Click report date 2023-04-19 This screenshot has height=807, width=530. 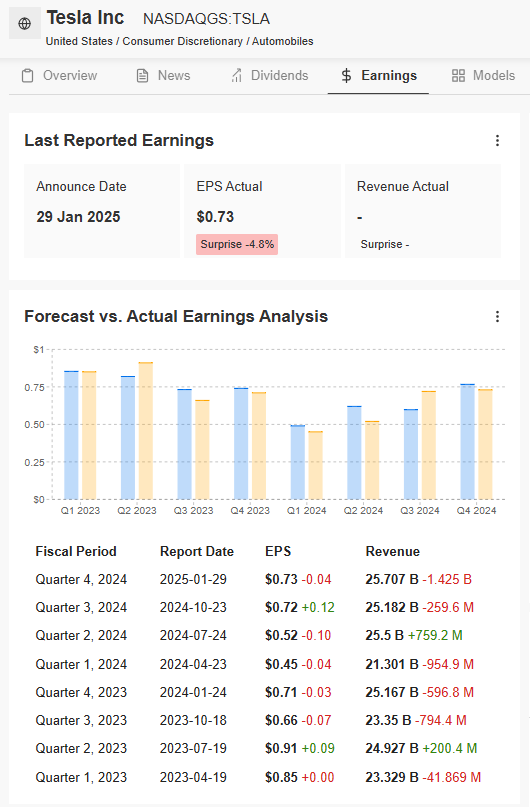coord(193,777)
